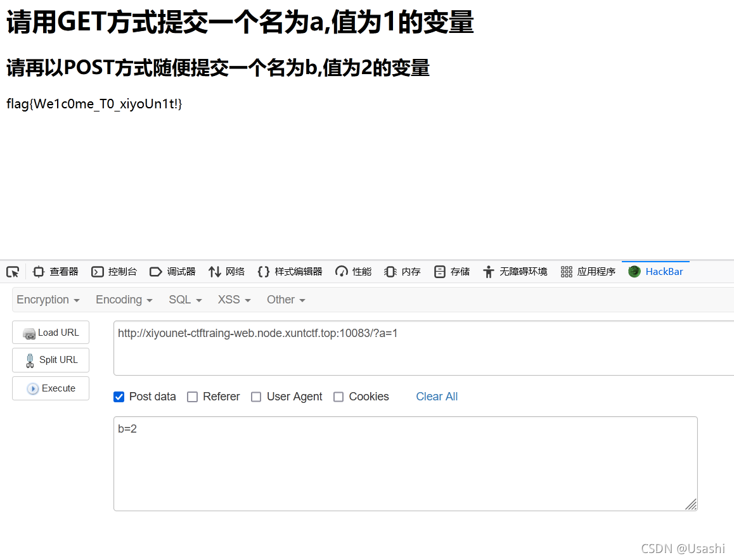The image size is (734, 560).
Task: Enable the User Agent checkbox
Action: pyautogui.click(x=256, y=397)
